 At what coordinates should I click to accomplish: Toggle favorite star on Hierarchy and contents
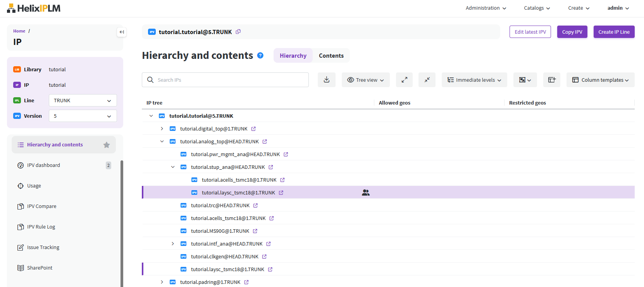(107, 145)
